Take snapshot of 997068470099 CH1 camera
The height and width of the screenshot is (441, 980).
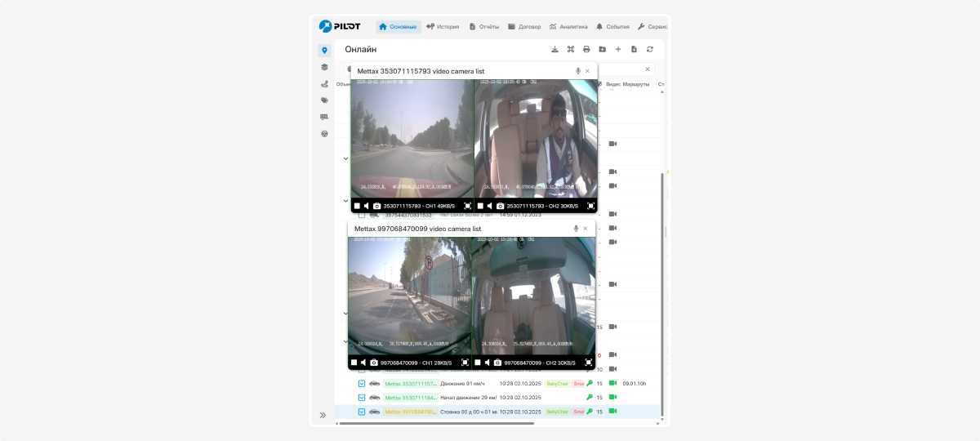[x=374, y=362]
